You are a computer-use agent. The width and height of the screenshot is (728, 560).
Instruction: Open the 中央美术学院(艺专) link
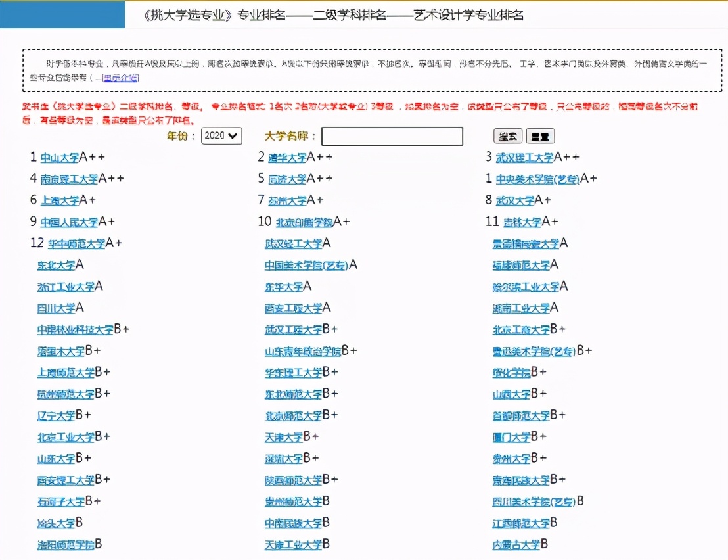pyautogui.click(x=539, y=178)
